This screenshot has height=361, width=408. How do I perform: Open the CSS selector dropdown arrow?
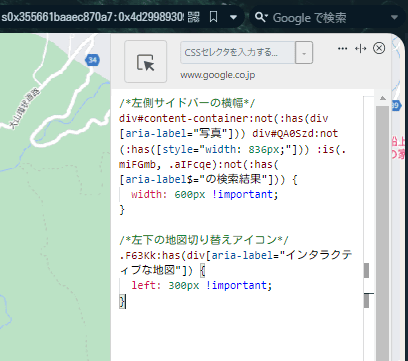[x=304, y=53]
